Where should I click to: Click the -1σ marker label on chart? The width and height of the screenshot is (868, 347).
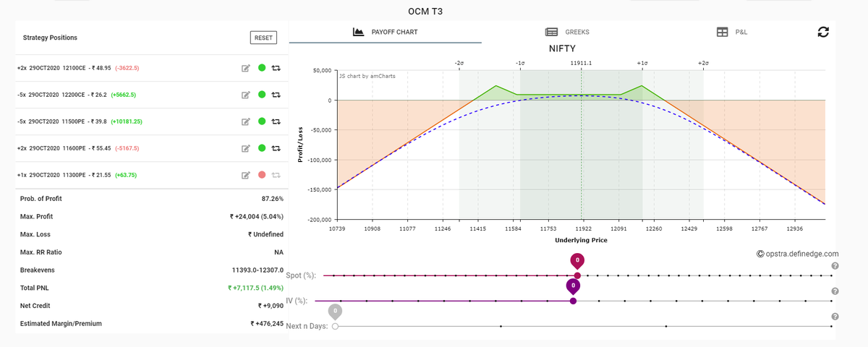[520, 64]
